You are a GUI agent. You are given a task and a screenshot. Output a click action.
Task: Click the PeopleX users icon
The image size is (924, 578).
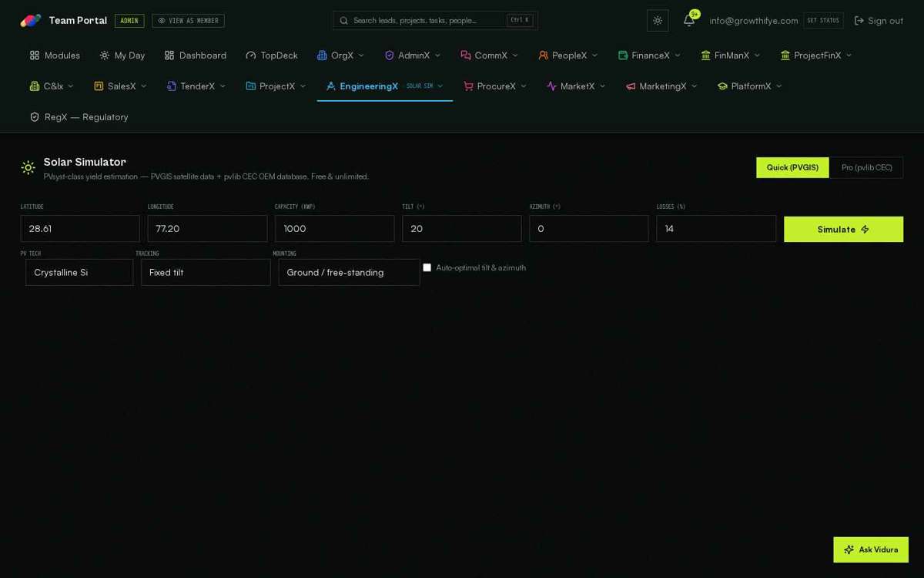click(544, 55)
